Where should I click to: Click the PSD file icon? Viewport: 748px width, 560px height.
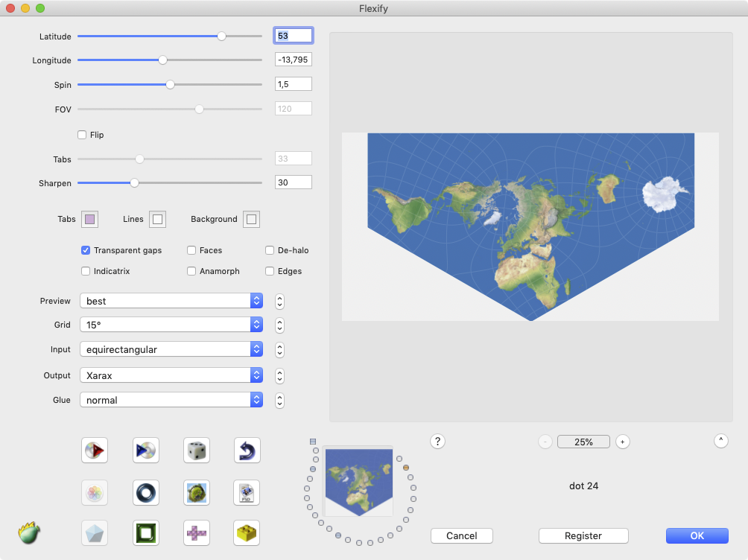click(247, 492)
